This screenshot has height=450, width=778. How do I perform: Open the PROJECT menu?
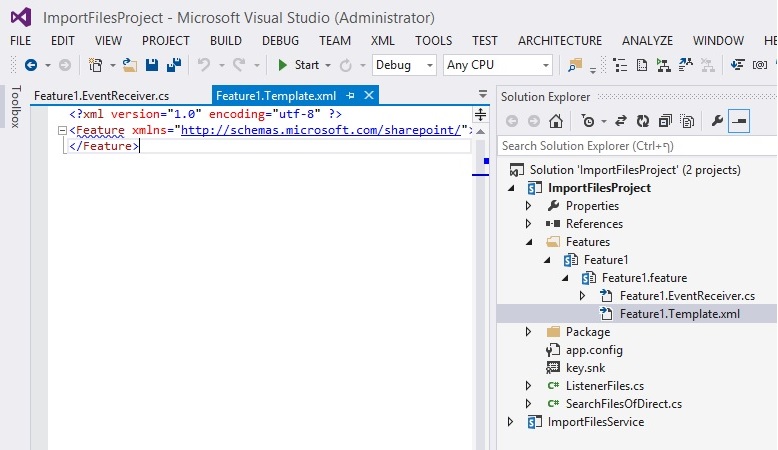click(x=166, y=41)
